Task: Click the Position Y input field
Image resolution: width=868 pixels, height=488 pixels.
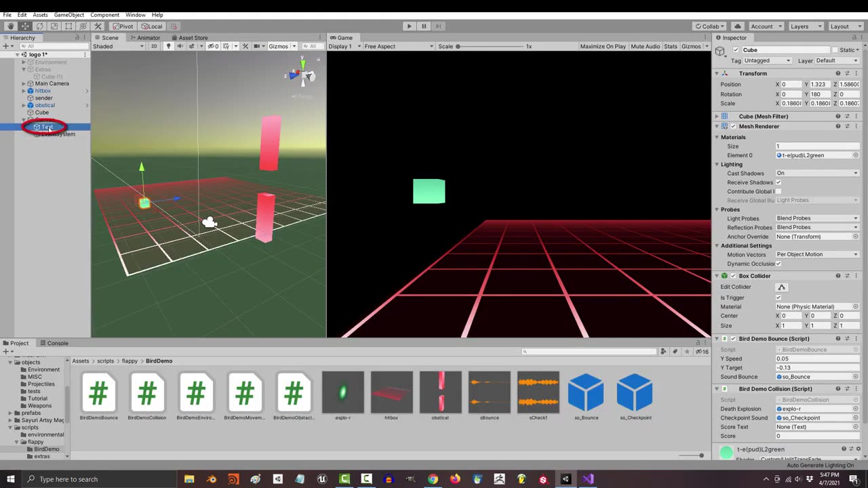Action: (821, 84)
